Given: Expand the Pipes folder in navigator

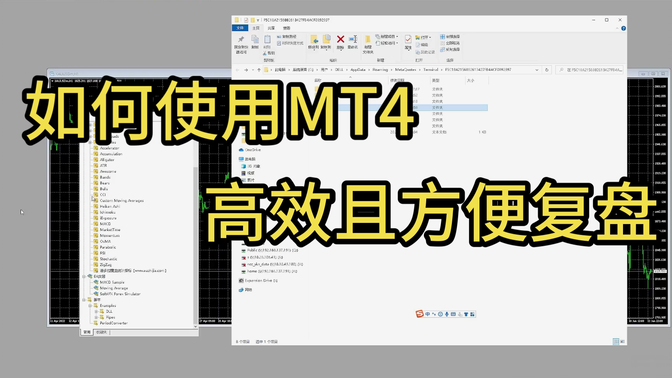Looking at the screenshot, I should (96, 317).
